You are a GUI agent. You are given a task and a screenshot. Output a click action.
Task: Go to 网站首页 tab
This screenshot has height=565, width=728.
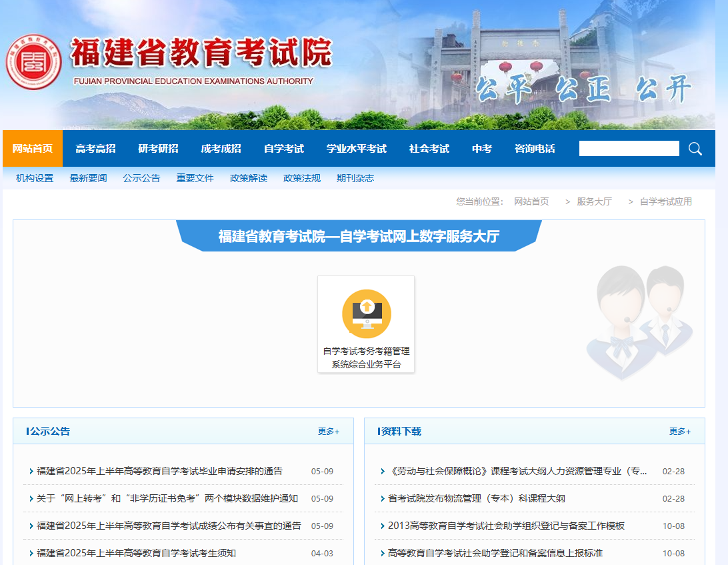(33, 149)
